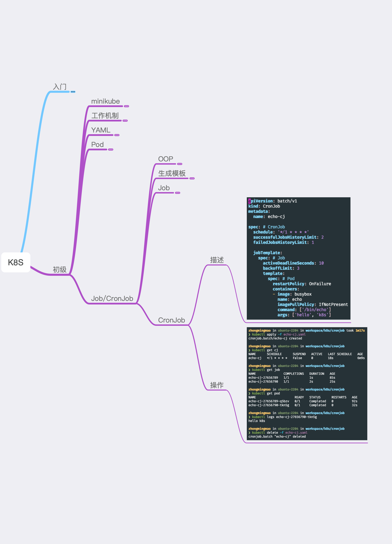
Task: Select the K8S root node
Action: click(x=16, y=262)
